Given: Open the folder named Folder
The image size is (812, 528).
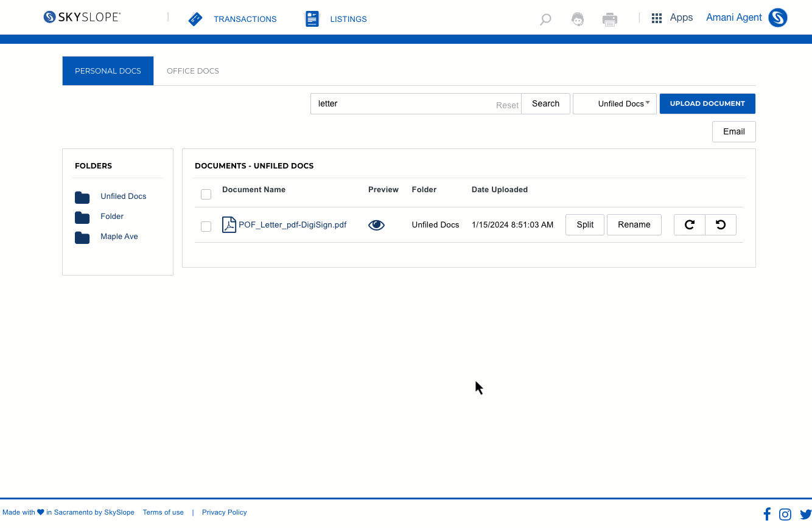Looking at the screenshot, I should click(x=112, y=217).
